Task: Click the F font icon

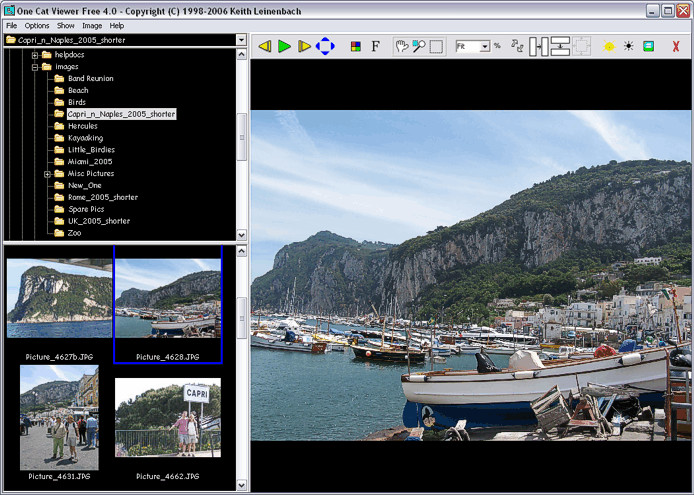Action: pyautogui.click(x=375, y=46)
